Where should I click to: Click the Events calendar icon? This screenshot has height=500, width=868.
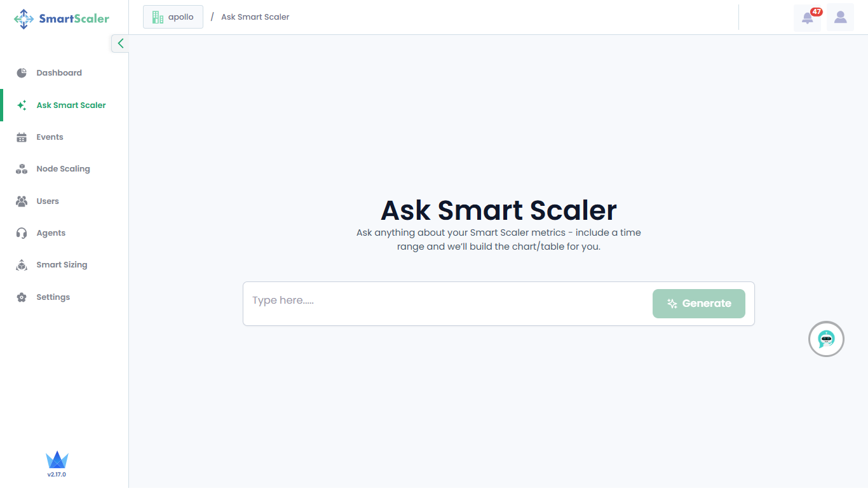tap(22, 137)
